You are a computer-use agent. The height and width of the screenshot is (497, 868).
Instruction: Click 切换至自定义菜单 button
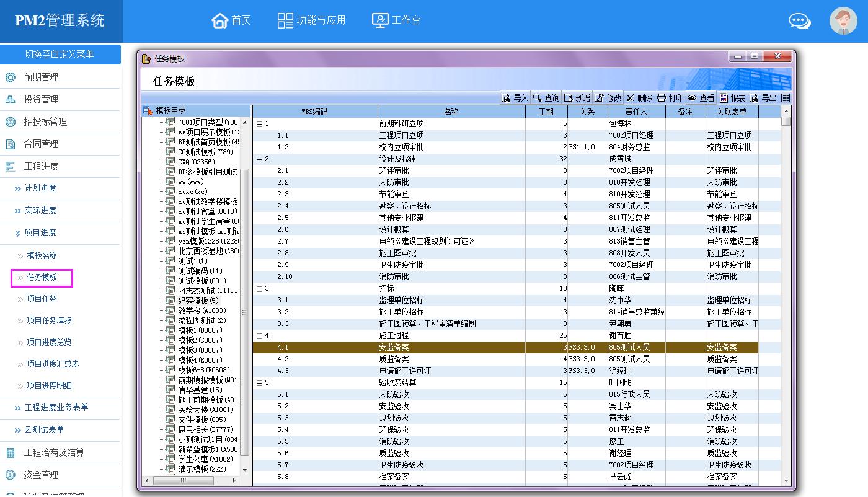[x=60, y=54]
